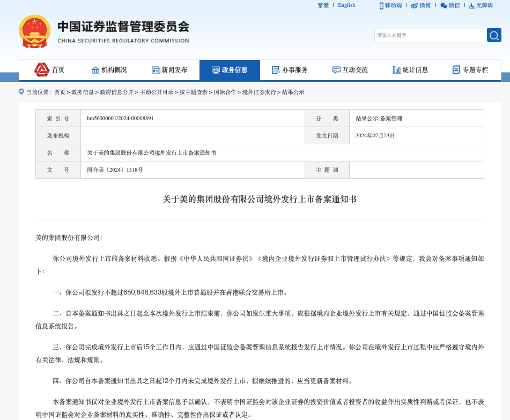Screen dimensions: 510x420
Task: Click the 索引号 label cell
Action: pos(58,119)
